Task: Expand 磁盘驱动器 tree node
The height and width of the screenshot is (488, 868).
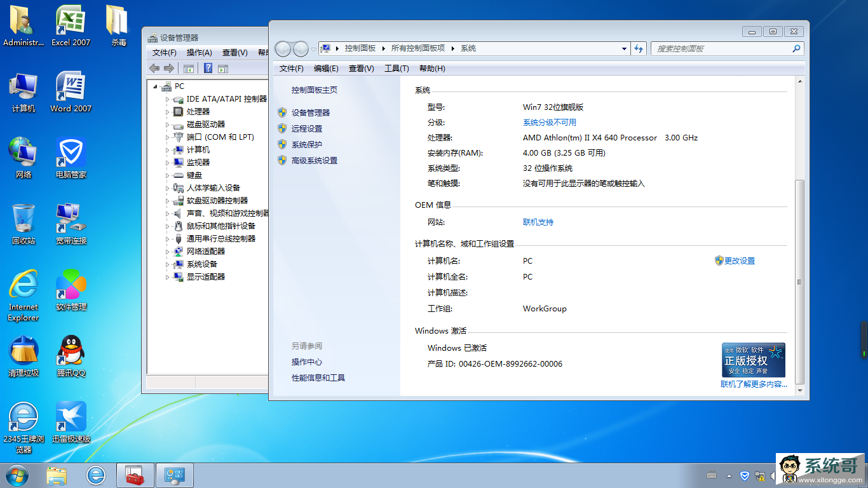Action: (x=168, y=125)
